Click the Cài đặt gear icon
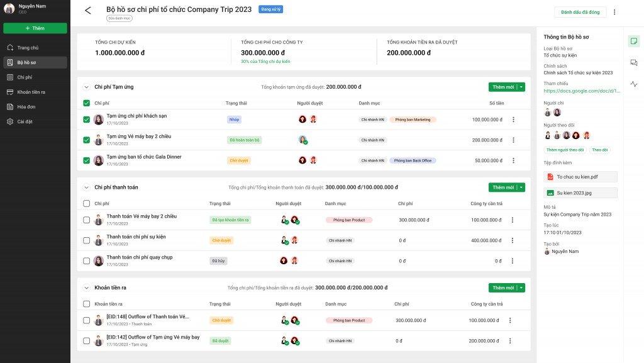 pyautogui.click(x=10, y=121)
